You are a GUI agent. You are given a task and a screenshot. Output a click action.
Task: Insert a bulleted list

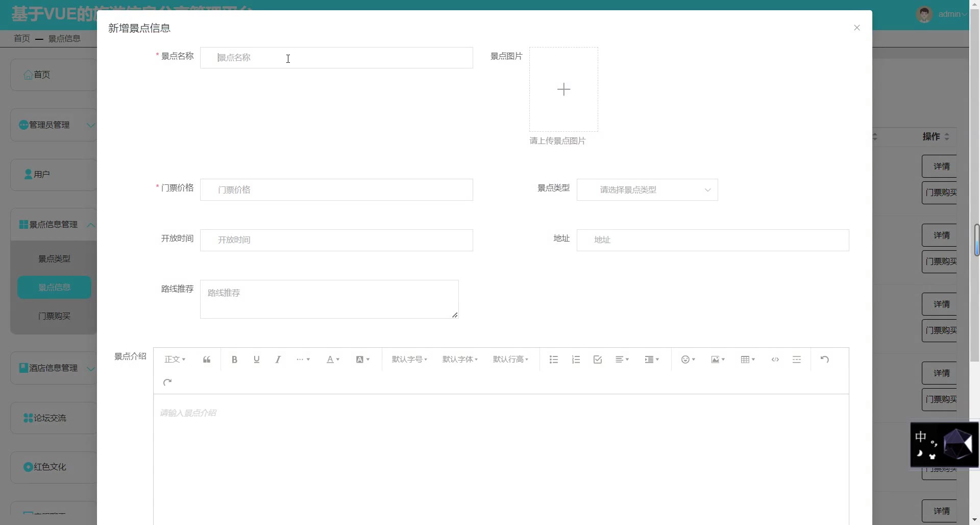point(554,360)
